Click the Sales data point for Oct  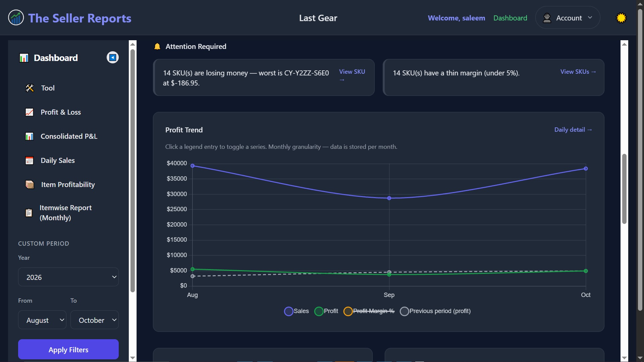[x=586, y=169]
